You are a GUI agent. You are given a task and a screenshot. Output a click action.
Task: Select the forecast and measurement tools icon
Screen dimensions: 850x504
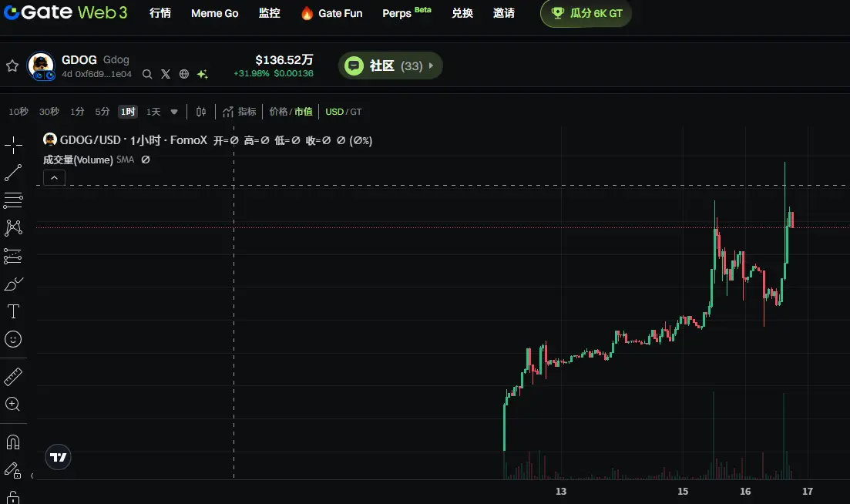click(13, 256)
